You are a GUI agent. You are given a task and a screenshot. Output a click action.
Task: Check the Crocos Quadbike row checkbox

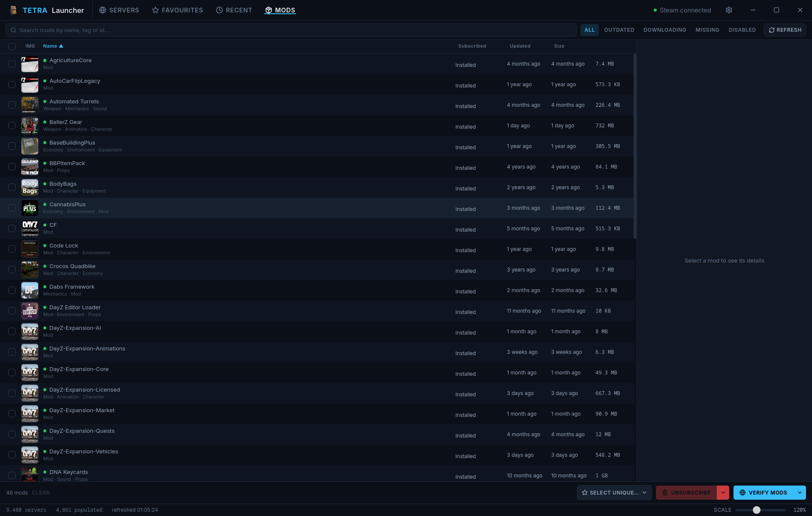[12, 270]
